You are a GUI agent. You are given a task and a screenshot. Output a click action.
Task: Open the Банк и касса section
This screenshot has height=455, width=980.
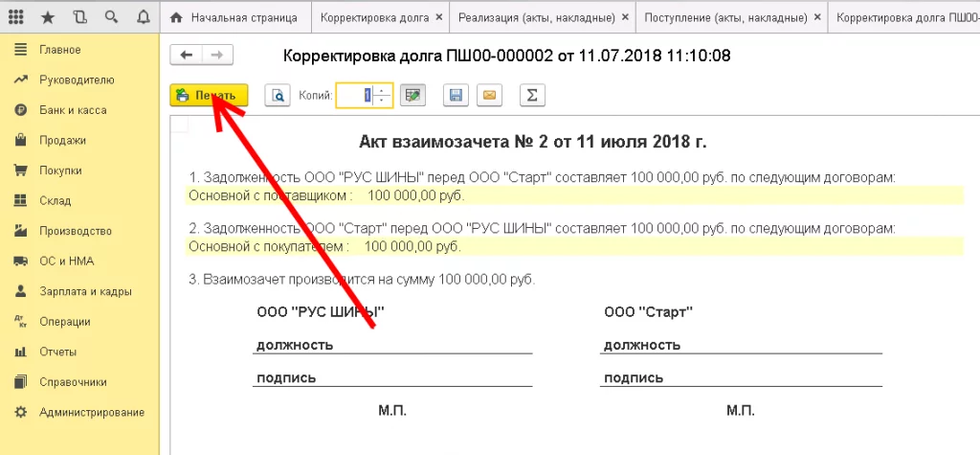[73, 110]
